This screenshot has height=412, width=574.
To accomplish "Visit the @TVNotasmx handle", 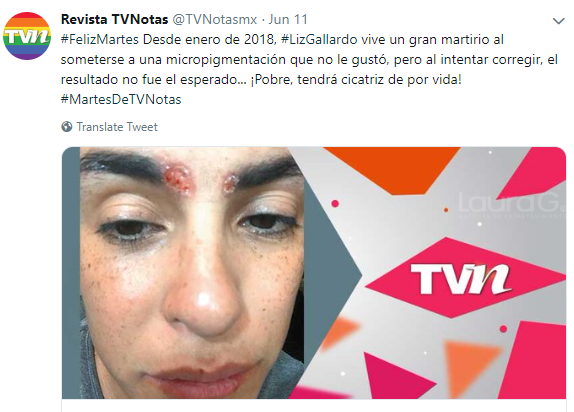I will [x=215, y=19].
